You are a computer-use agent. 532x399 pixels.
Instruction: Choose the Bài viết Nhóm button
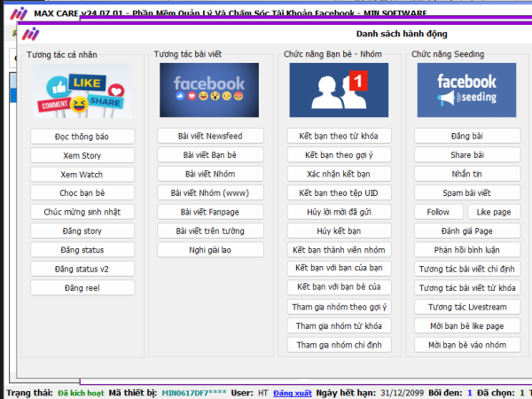click(x=210, y=174)
